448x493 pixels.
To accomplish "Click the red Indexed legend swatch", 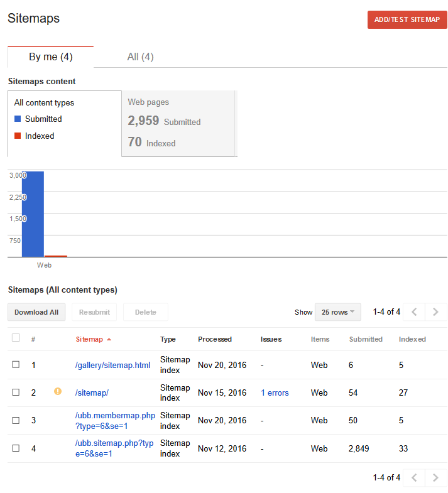I will click(18, 136).
